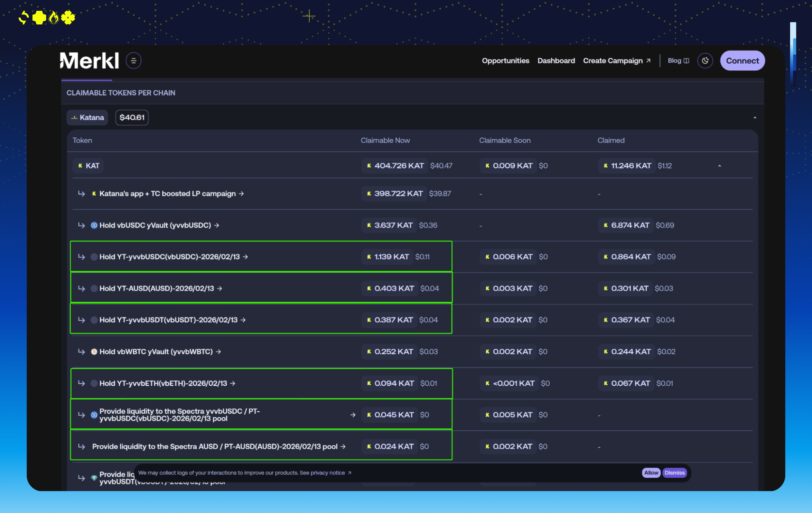Click the yellow flame torch icon

pyautogui.click(x=54, y=17)
